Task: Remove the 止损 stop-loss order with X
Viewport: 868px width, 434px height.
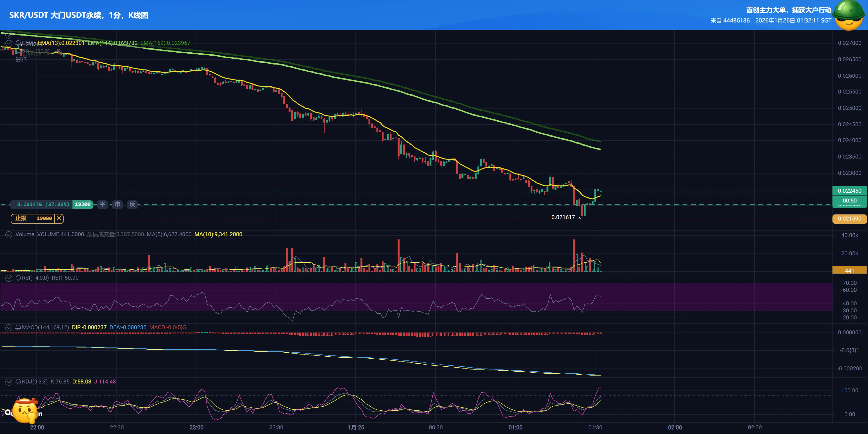Action: [59, 218]
